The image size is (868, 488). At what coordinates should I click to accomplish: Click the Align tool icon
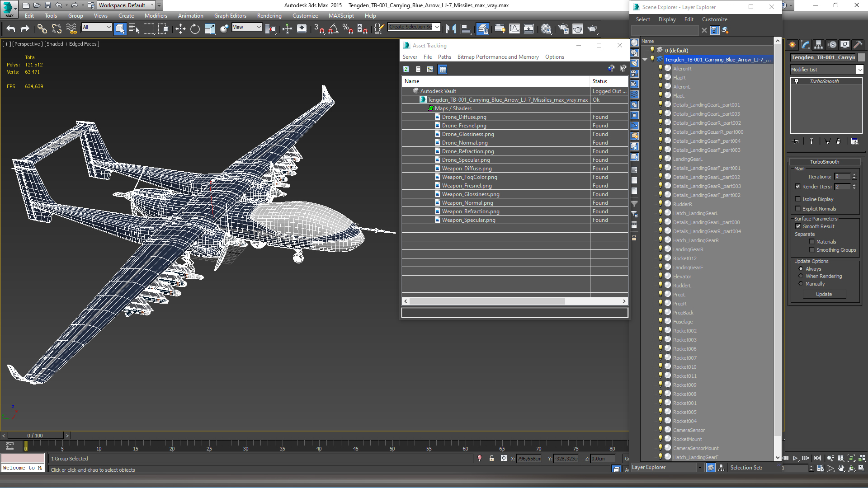click(466, 29)
